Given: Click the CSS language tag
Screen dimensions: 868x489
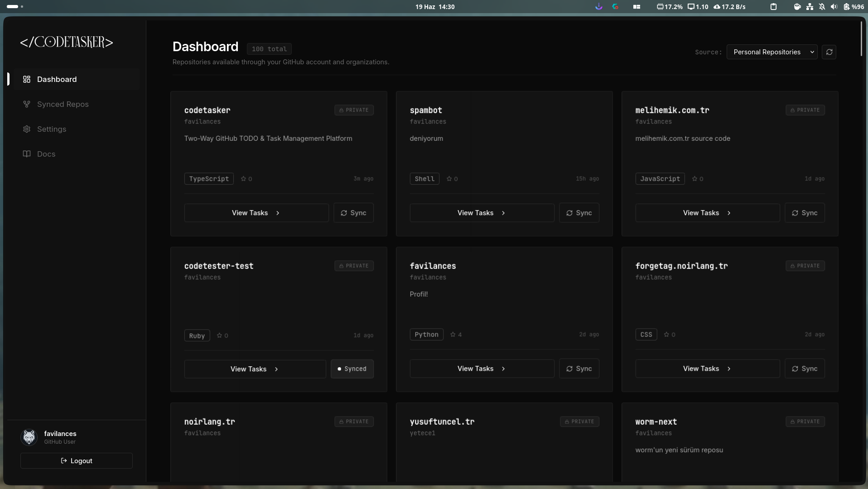Looking at the screenshot, I should [646, 335].
